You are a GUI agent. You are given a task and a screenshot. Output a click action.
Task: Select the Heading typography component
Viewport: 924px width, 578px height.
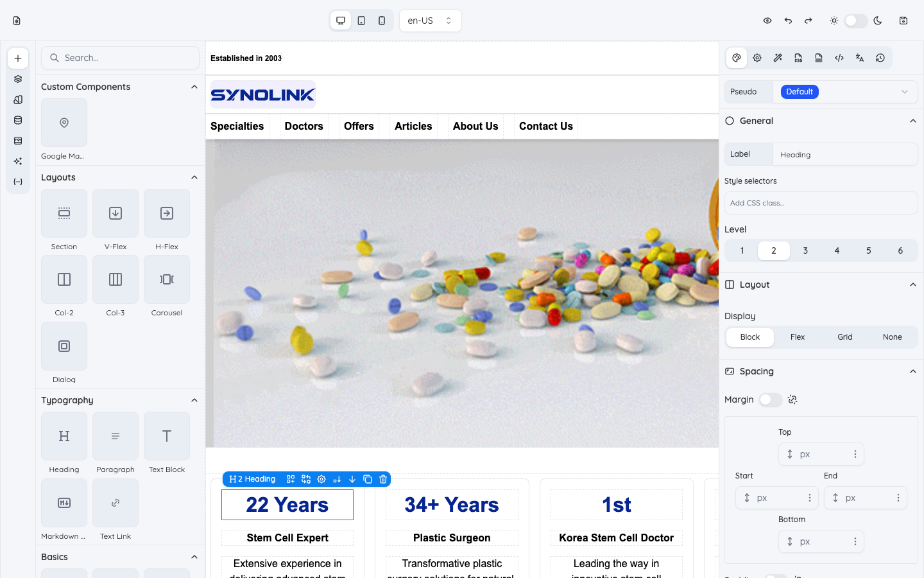[64, 436]
